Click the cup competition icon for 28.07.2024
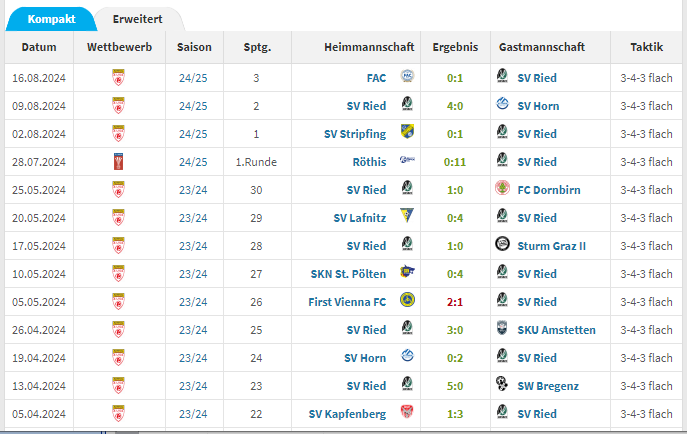Viewport: 687px width, 434px height. tap(119, 161)
